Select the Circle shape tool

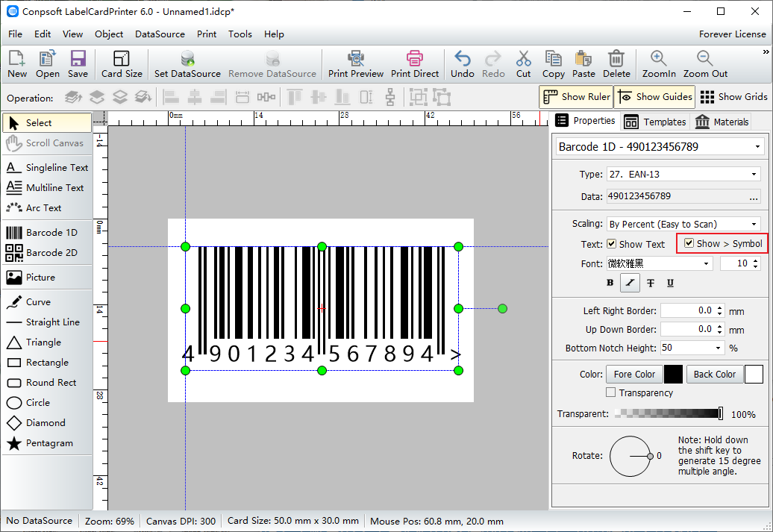coord(47,403)
